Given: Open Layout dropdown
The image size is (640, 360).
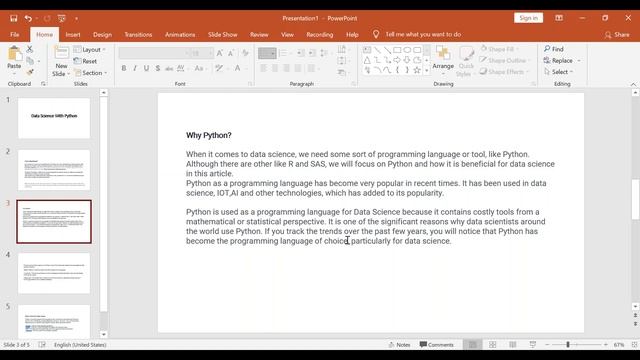Looking at the screenshot, I should click(x=90, y=49).
